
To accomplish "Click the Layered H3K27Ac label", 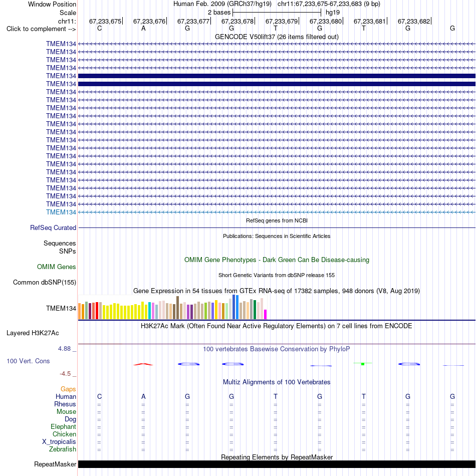I will click(33, 333).
